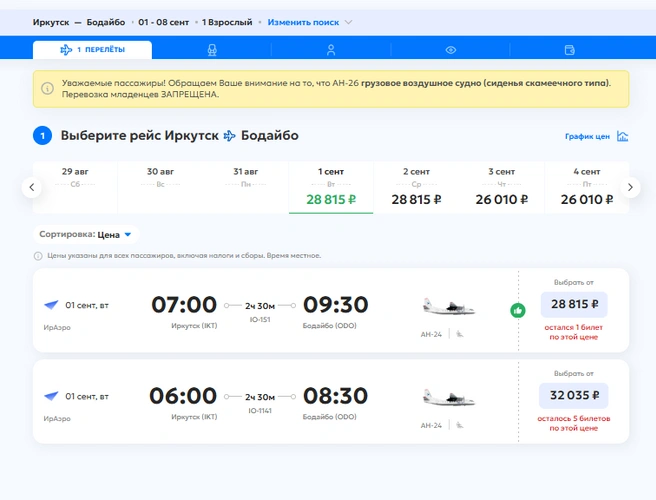Viewport: 656px width, 500px height.
Task: Show later dates with right arrow
Action: (x=630, y=187)
